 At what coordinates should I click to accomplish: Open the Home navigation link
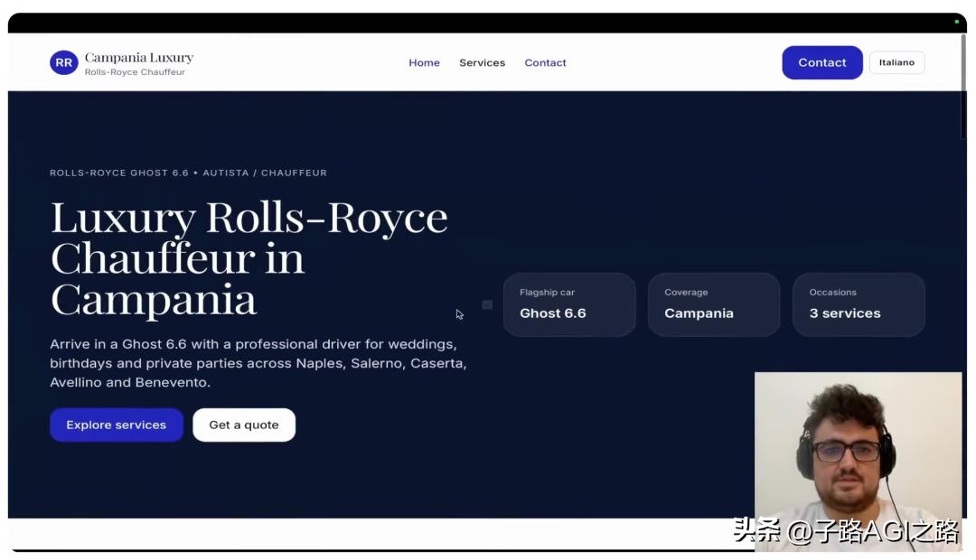pyautogui.click(x=424, y=62)
